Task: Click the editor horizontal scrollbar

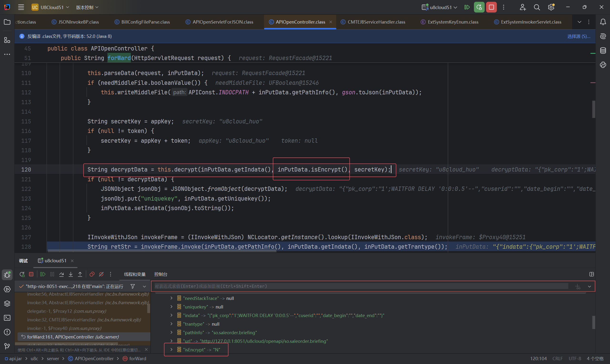Action: click(x=162, y=251)
